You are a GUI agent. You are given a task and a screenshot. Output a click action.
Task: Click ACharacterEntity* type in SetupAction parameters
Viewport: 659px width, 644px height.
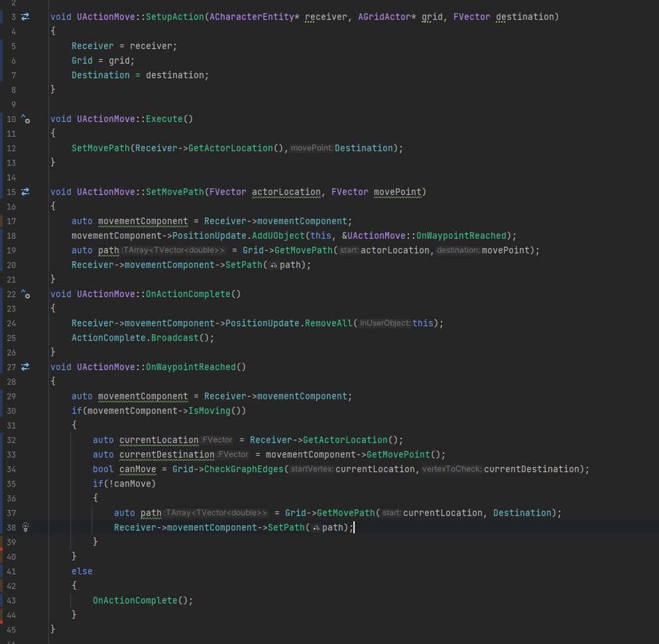[255, 17]
